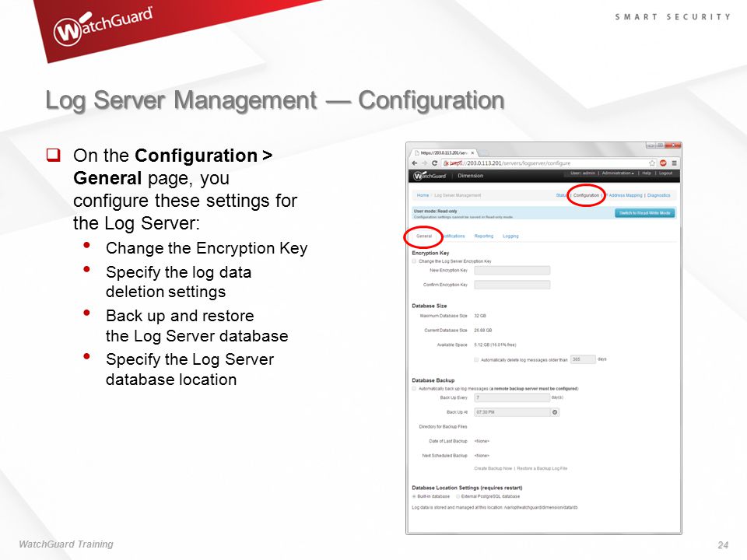
Task: Enable Automatically back up log messages
Action: [414, 389]
